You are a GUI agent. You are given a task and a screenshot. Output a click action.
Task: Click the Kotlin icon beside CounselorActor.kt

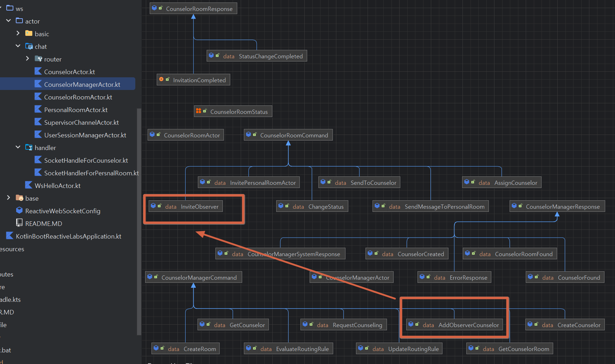(38, 72)
